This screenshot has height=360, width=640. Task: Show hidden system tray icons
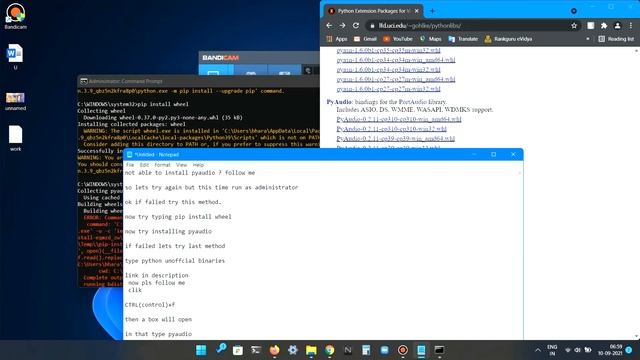point(538,350)
